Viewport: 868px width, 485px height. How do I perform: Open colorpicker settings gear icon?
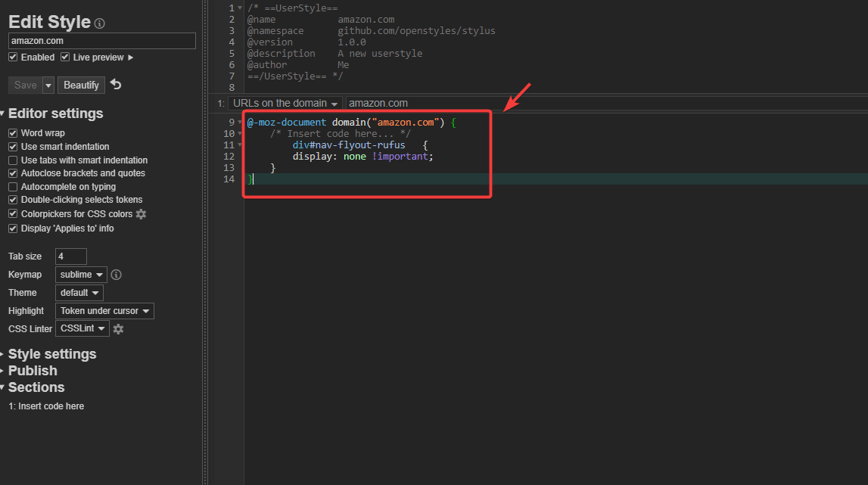[x=141, y=214]
